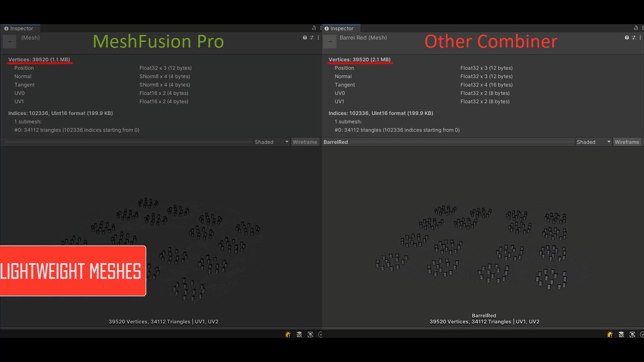This screenshot has width=644, height=362.
Task: Click auto-generate lighting icon in right status bar
Action: [x=632, y=334]
